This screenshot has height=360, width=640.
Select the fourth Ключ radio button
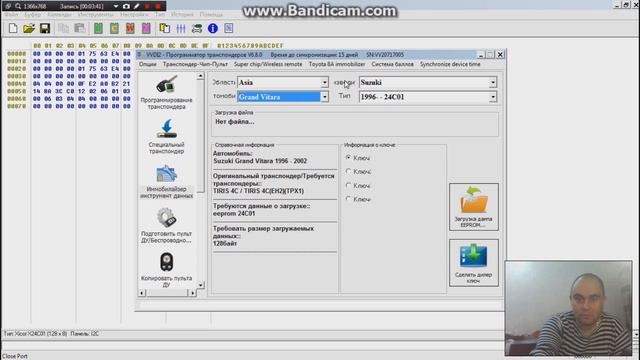click(x=348, y=199)
